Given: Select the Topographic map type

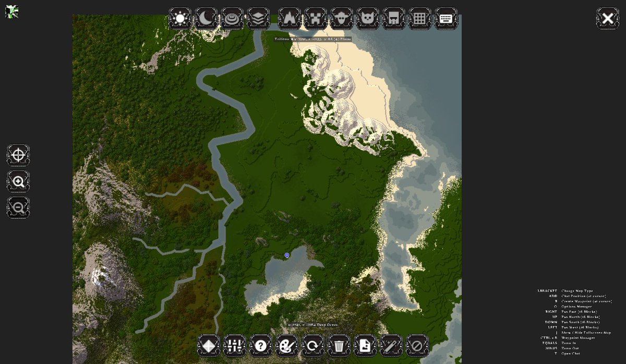Looking at the screenshot, I should 232,18.
